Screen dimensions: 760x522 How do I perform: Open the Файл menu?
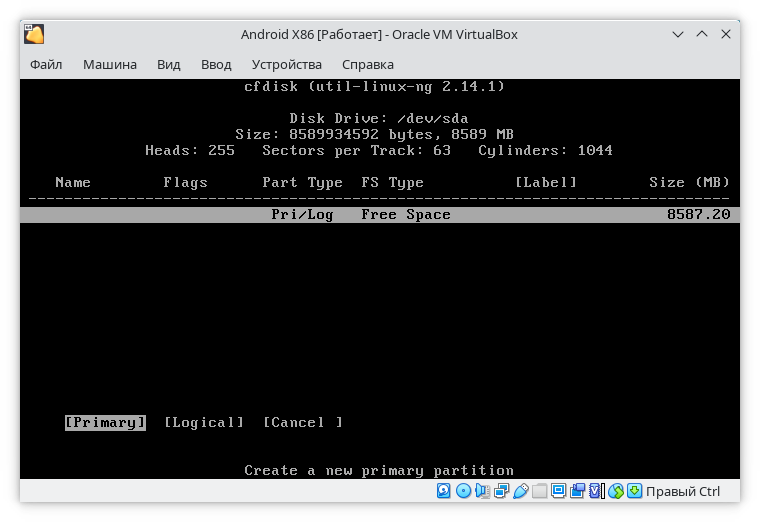coord(46,65)
